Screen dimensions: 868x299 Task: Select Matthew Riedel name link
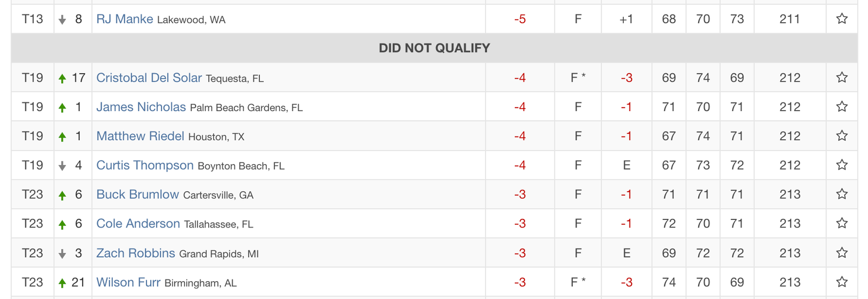(x=140, y=136)
